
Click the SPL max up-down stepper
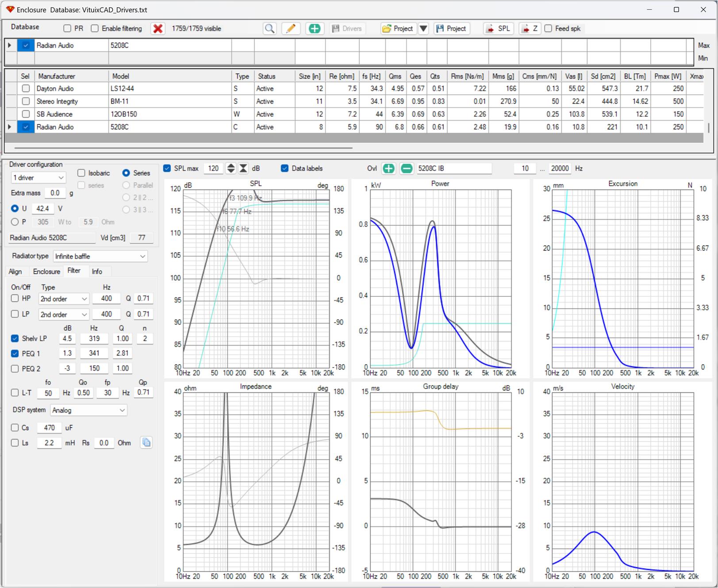pyautogui.click(x=230, y=169)
